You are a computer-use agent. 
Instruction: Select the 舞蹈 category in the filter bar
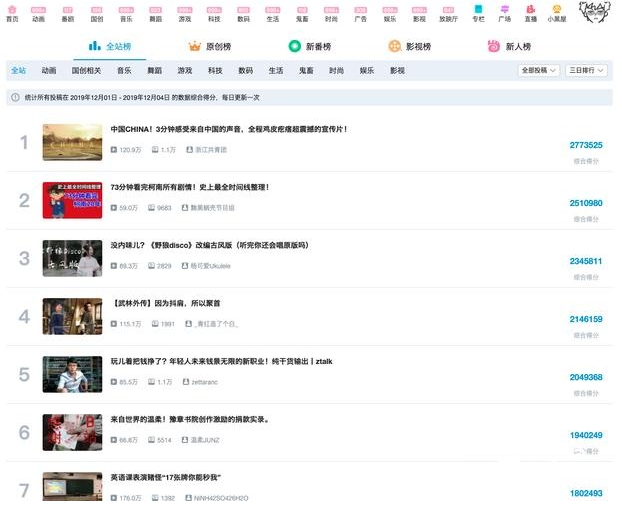(x=155, y=71)
